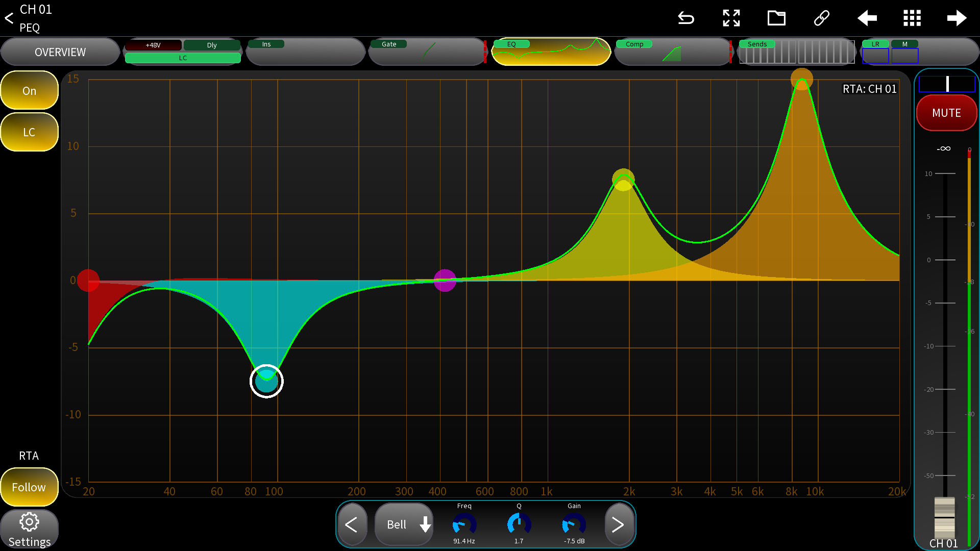Image resolution: width=980 pixels, height=551 pixels.
Task: Toggle the LC low cut button
Action: 29,132
